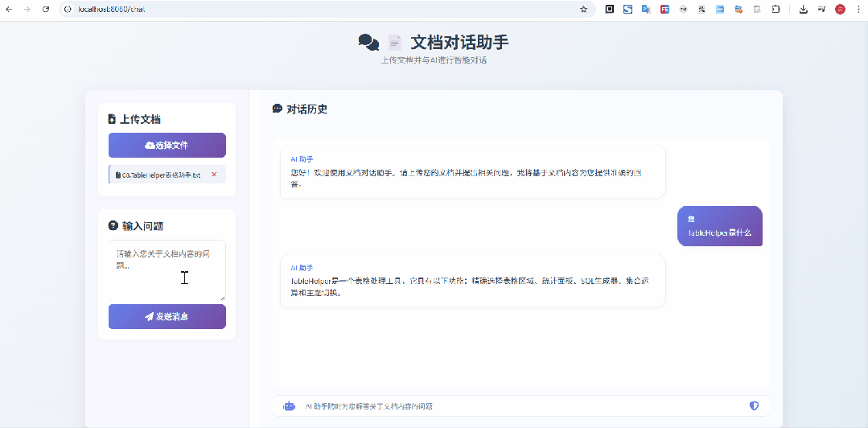Click the question text input area
This screenshot has height=428, width=868.
coord(167,271)
